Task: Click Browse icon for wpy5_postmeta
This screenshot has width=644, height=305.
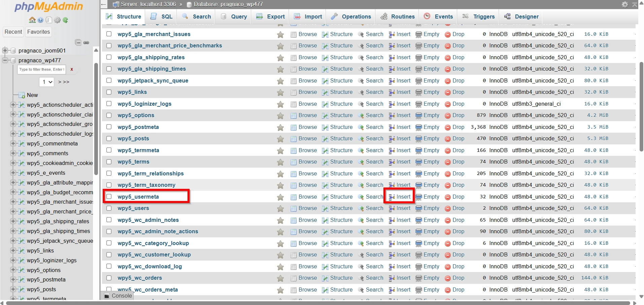Action: pyautogui.click(x=294, y=127)
